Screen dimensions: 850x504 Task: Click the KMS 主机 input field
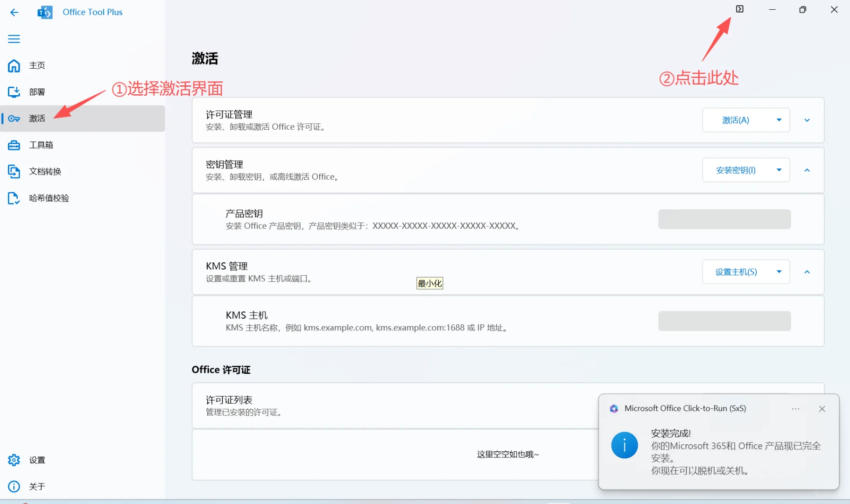pyautogui.click(x=724, y=321)
